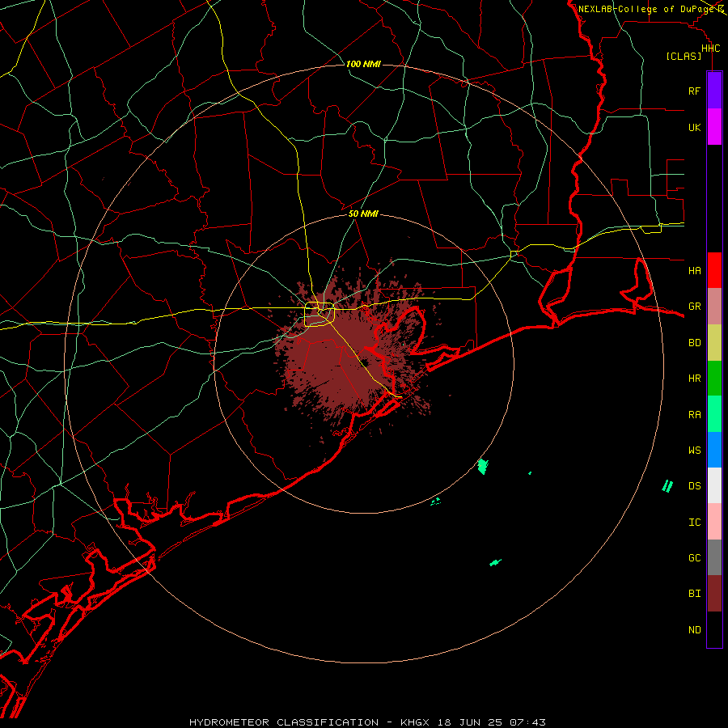
Task: Click the BI legend label
Action: point(694,594)
